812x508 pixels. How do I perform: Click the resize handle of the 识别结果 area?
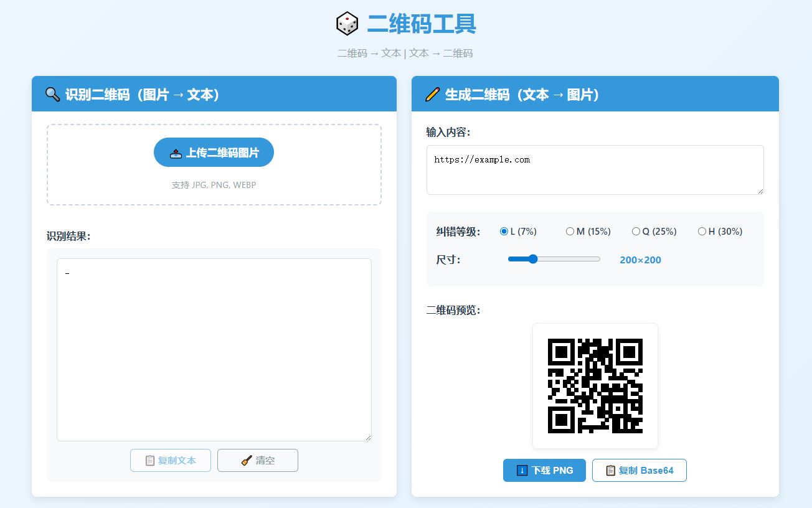click(x=367, y=437)
